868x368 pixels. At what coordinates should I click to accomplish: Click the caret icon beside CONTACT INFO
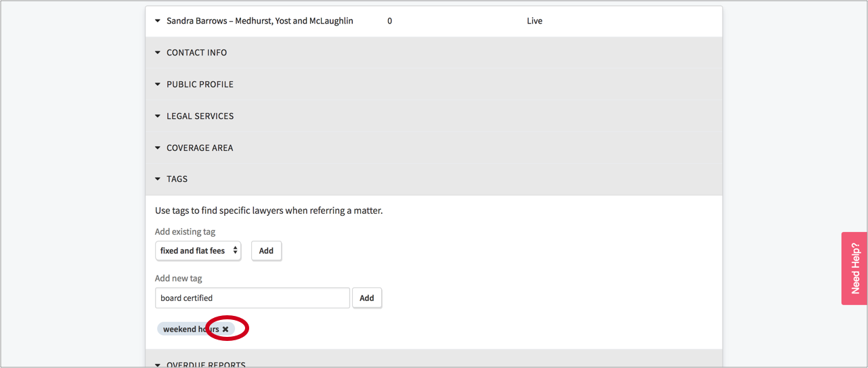(x=158, y=53)
